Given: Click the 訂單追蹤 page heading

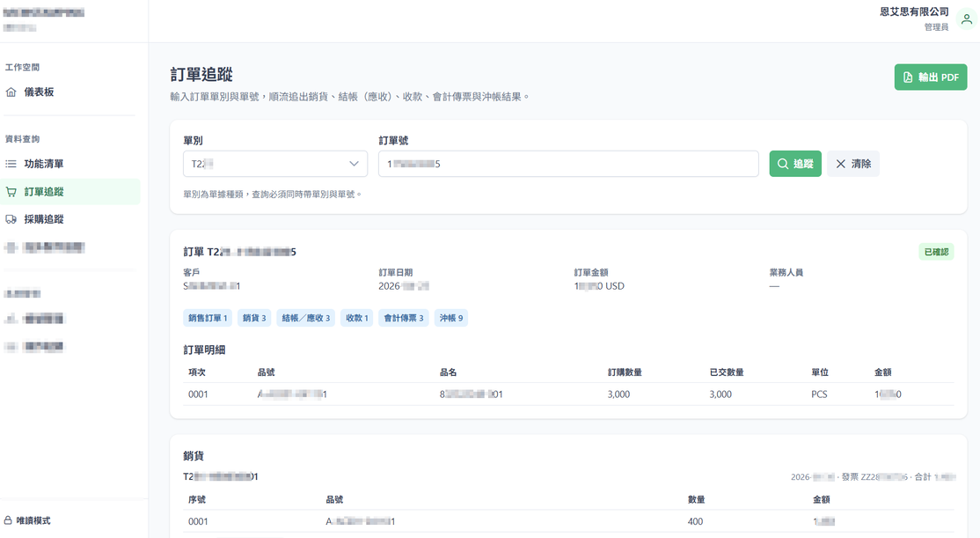Looking at the screenshot, I should (x=201, y=75).
